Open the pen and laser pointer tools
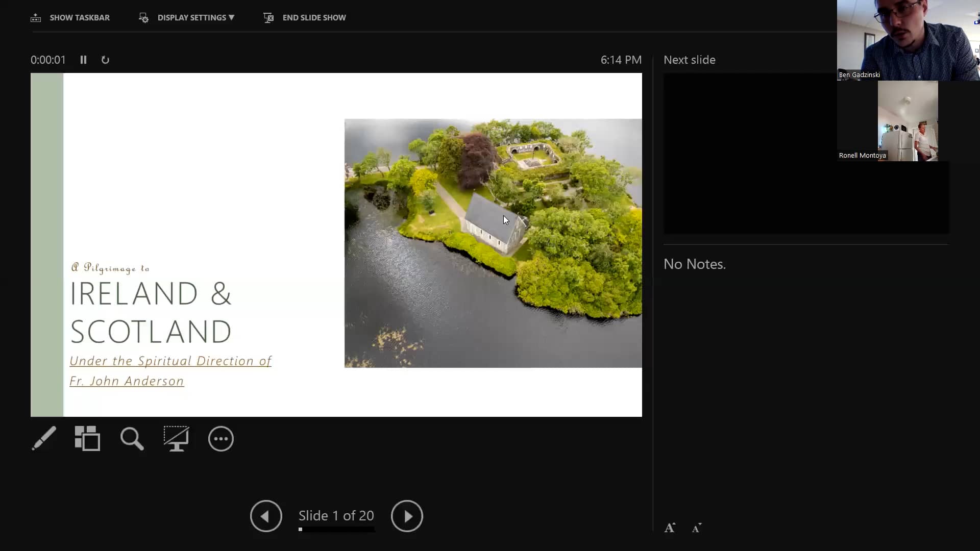 pos(44,439)
